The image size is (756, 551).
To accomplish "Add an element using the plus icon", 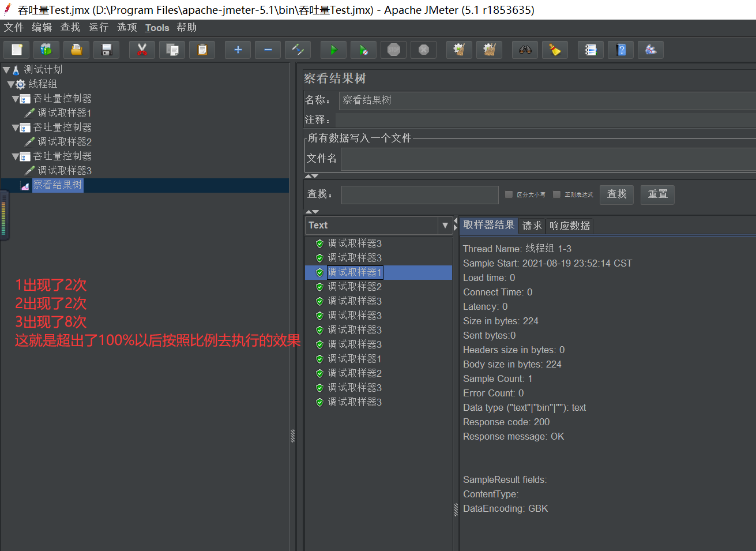I will click(x=238, y=50).
